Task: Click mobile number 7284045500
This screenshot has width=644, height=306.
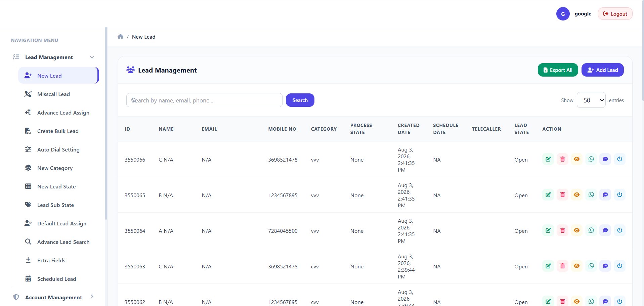Action: click(x=283, y=231)
